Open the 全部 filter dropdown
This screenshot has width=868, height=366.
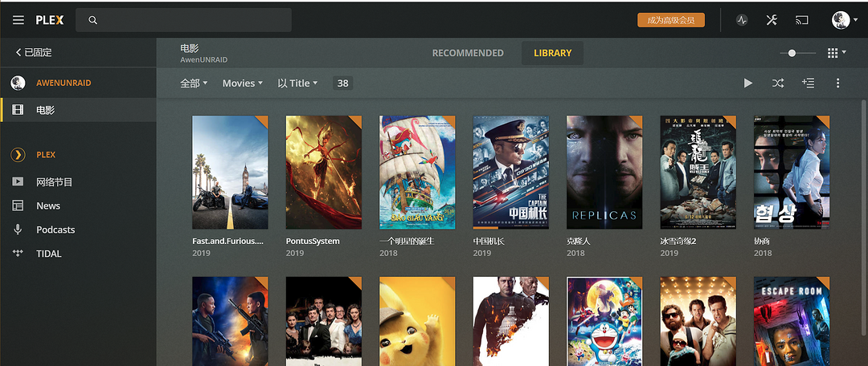coord(194,83)
